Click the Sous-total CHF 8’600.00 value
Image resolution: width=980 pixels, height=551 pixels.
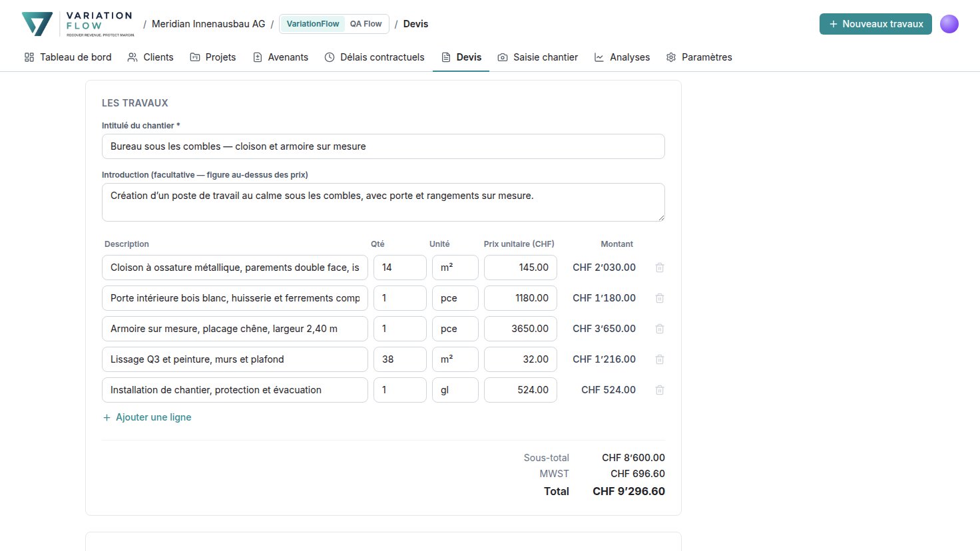[x=633, y=458]
